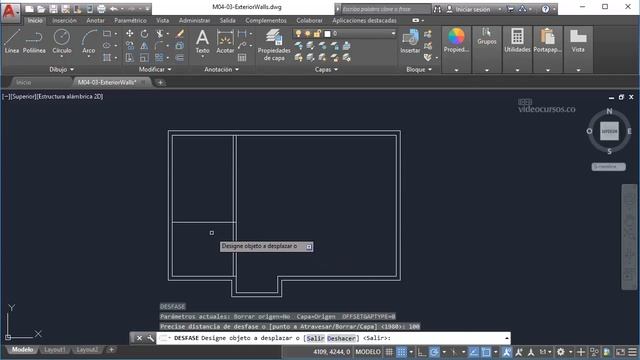640x360 pixels.
Task: Click the Insertar block icon
Action: tap(410, 41)
